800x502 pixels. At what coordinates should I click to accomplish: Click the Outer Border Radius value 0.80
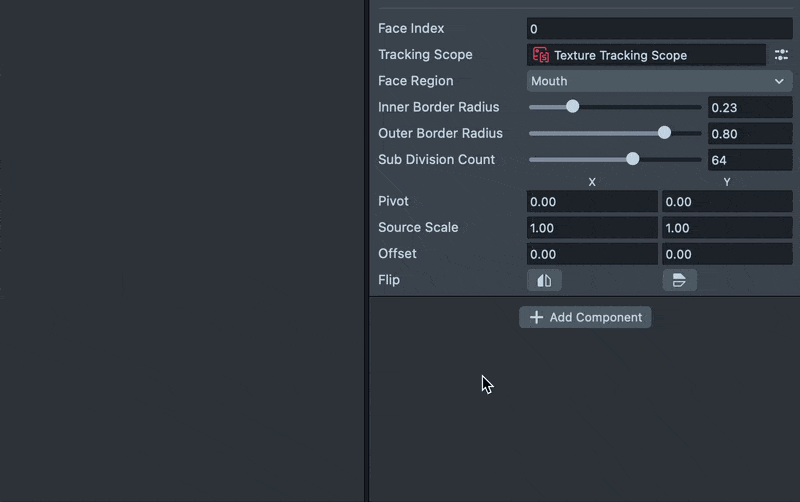tap(749, 133)
